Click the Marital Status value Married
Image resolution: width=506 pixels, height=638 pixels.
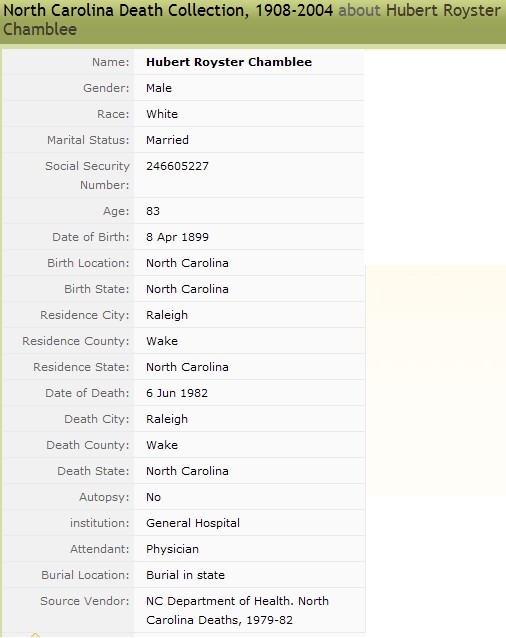(167, 140)
